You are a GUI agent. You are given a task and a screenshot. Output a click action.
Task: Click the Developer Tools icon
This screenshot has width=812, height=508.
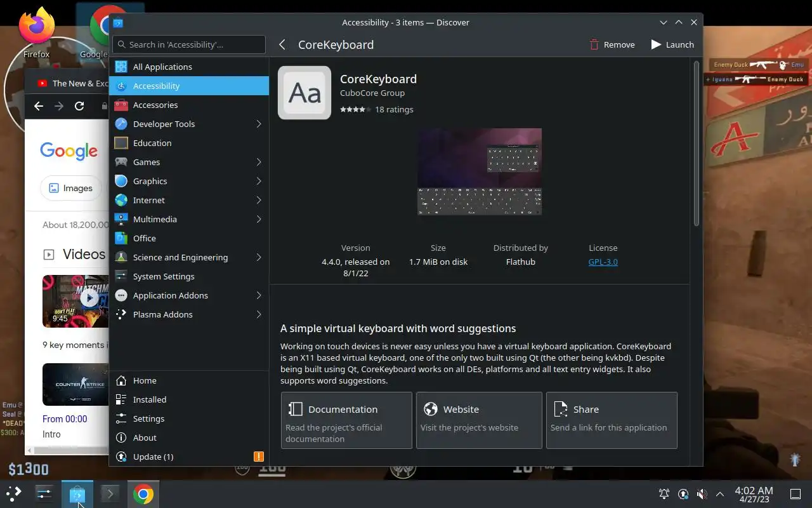[121, 124]
